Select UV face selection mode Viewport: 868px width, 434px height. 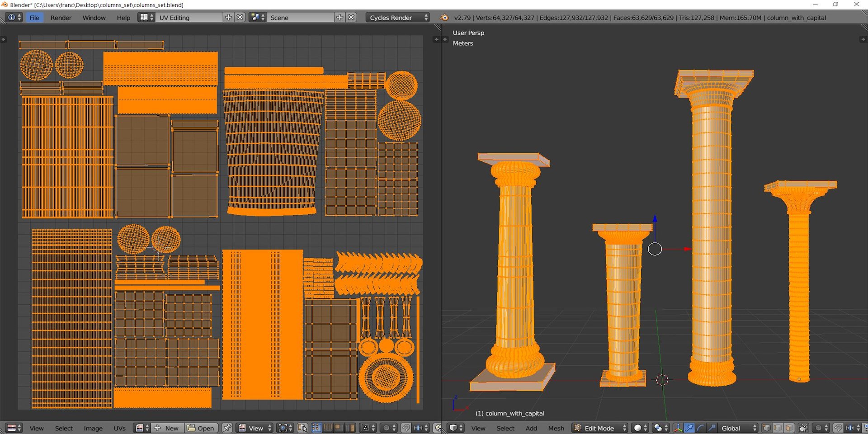tap(339, 428)
